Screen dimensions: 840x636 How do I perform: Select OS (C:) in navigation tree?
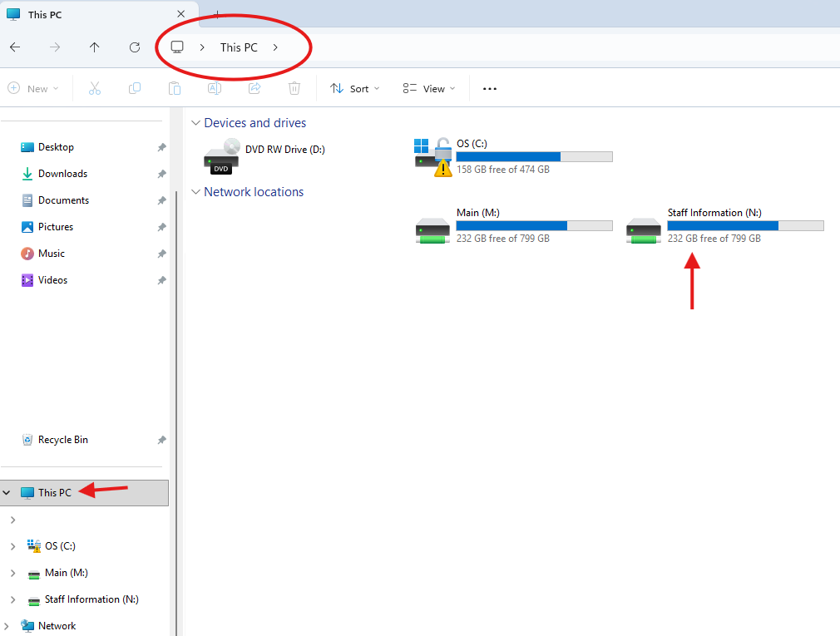pyautogui.click(x=60, y=546)
